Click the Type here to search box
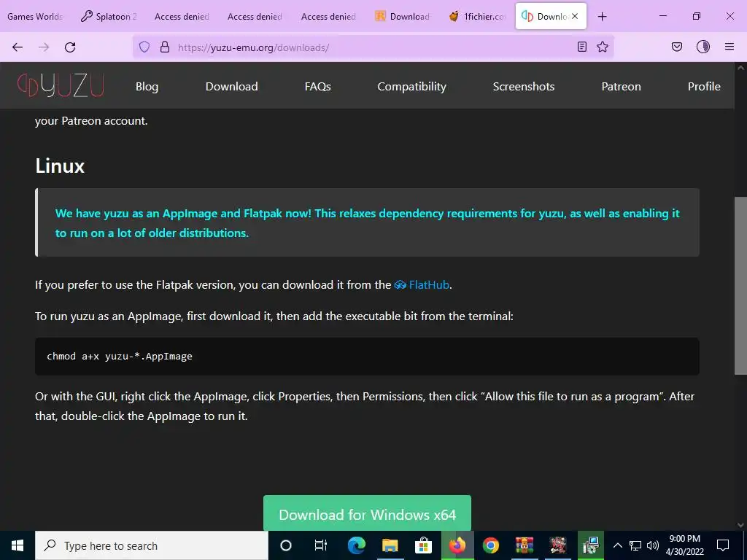The height and width of the screenshot is (560, 747). pyautogui.click(x=152, y=545)
